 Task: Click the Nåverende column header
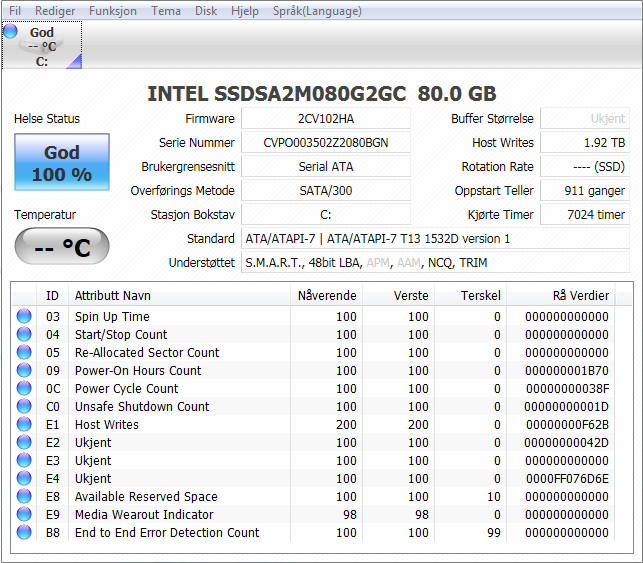pos(326,295)
